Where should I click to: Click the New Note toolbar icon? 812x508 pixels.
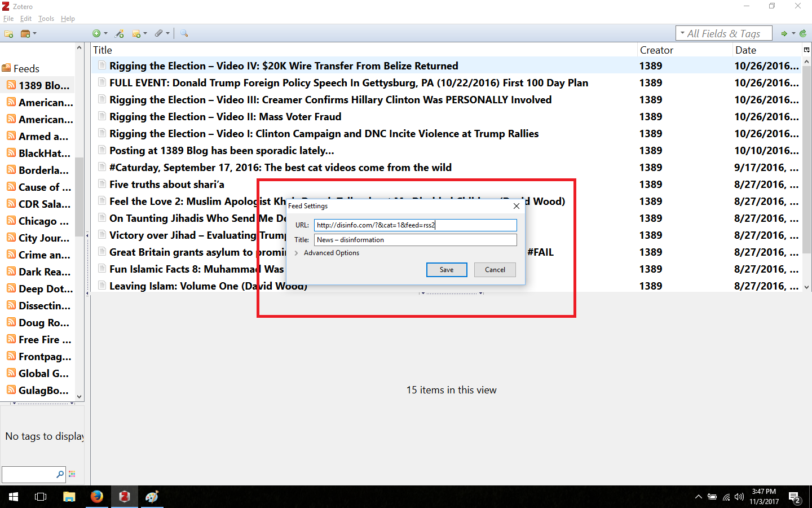136,34
